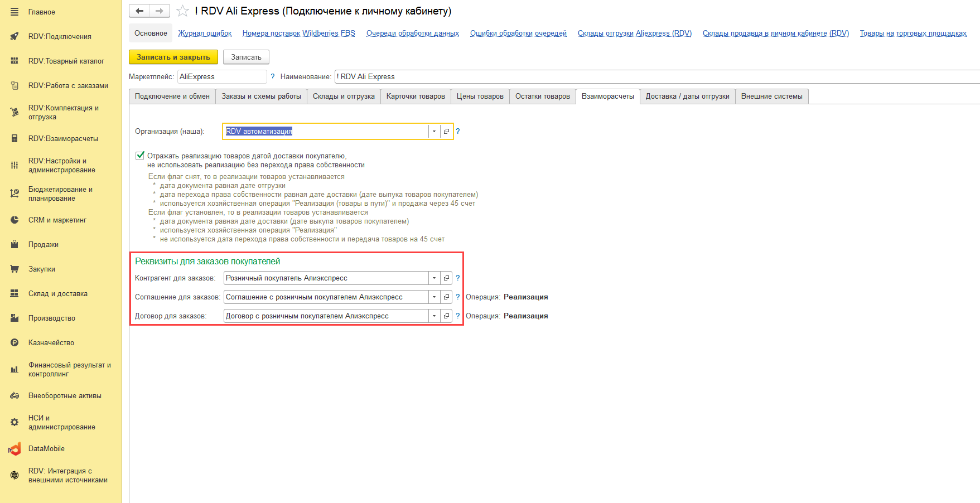Switch to Заказы и схемы работы tab
Viewport: 980px width, 503px height.
pyautogui.click(x=261, y=96)
